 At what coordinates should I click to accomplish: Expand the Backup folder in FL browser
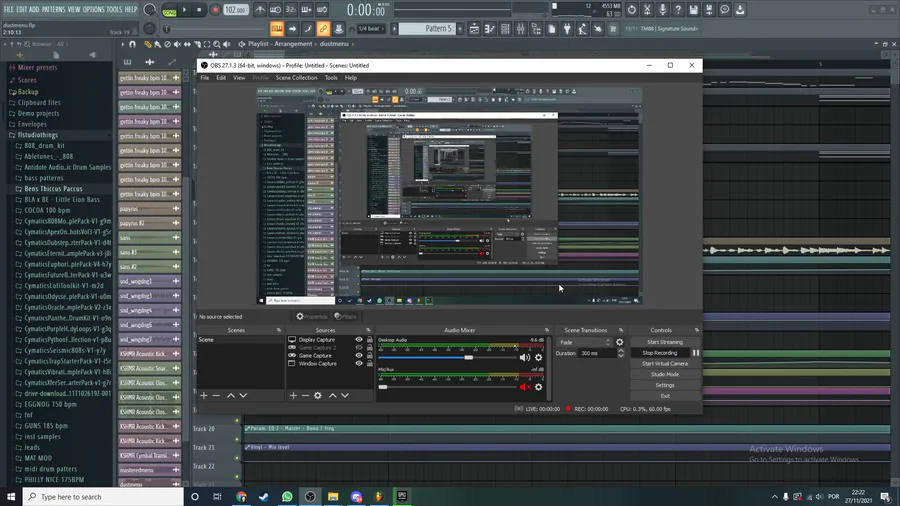pyautogui.click(x=24, y=92)
